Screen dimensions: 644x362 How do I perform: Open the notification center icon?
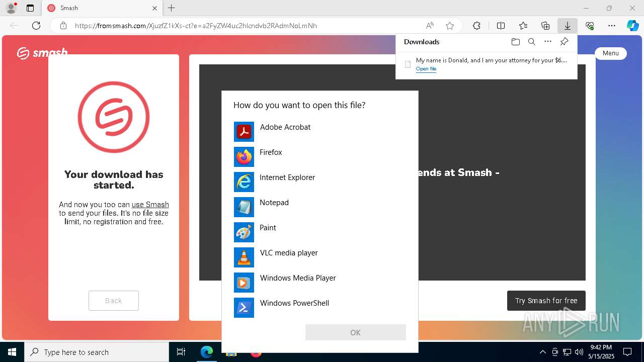pos(627,352)
